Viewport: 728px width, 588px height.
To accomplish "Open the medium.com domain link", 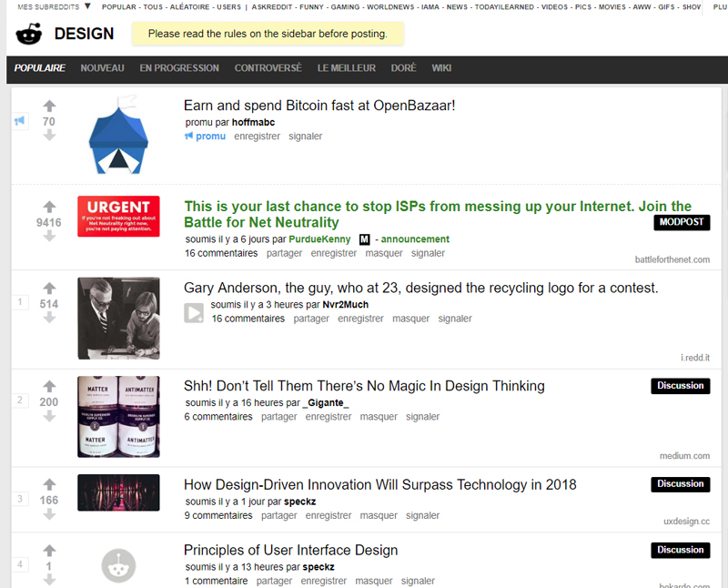I will point(685,456).
